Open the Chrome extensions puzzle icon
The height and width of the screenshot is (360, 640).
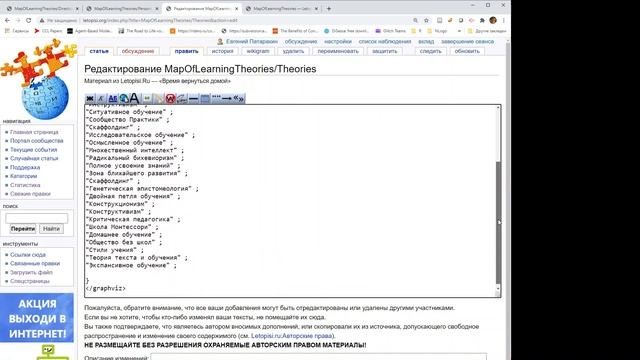point(482,20)
